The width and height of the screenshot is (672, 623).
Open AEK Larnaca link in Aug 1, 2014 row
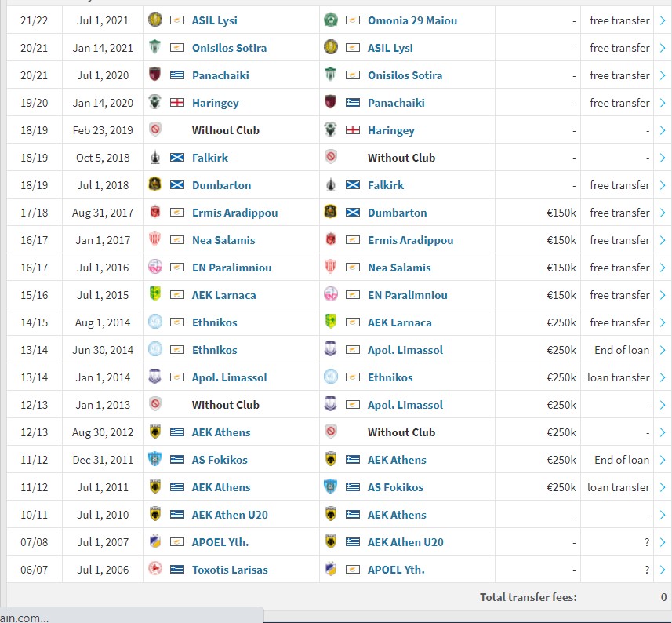399,322
